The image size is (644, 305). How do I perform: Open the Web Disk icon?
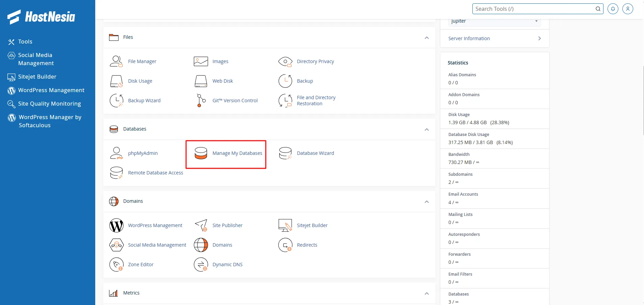tap(201, 81)
